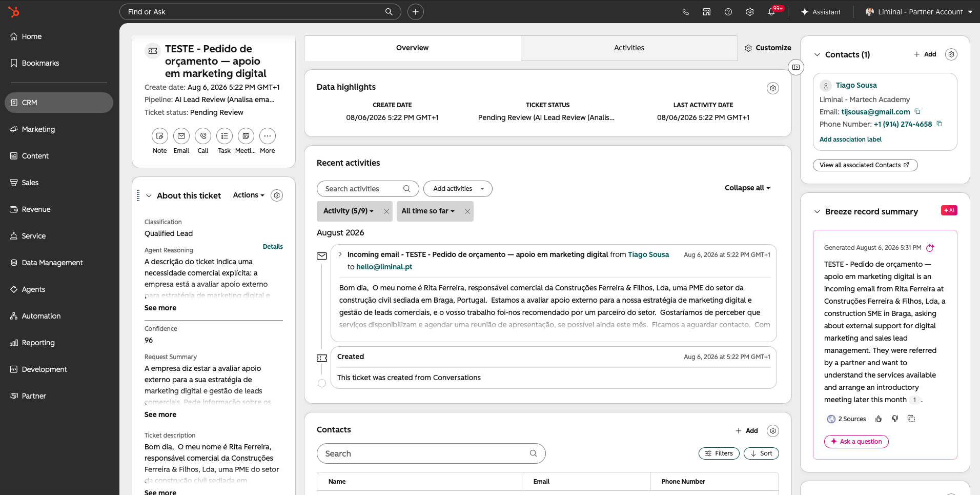The image size is (980, 495).
Task: Click the Customize button
Action: tap(768, 48)
